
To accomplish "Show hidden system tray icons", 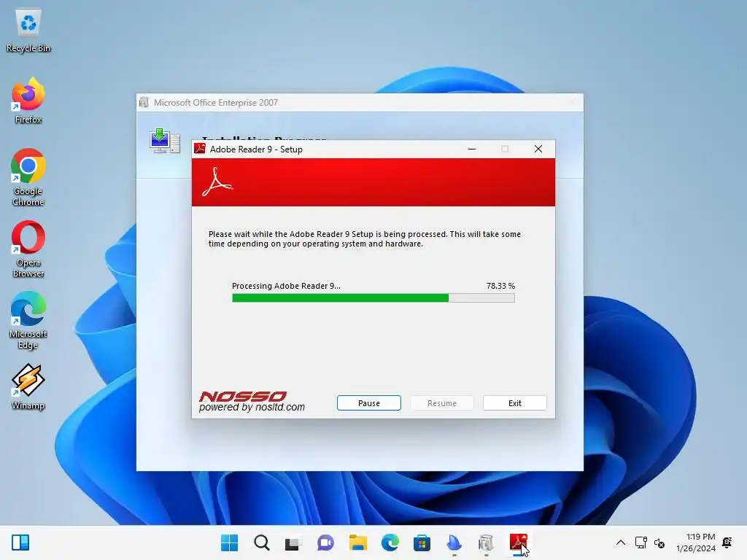I will pos(620,542).
